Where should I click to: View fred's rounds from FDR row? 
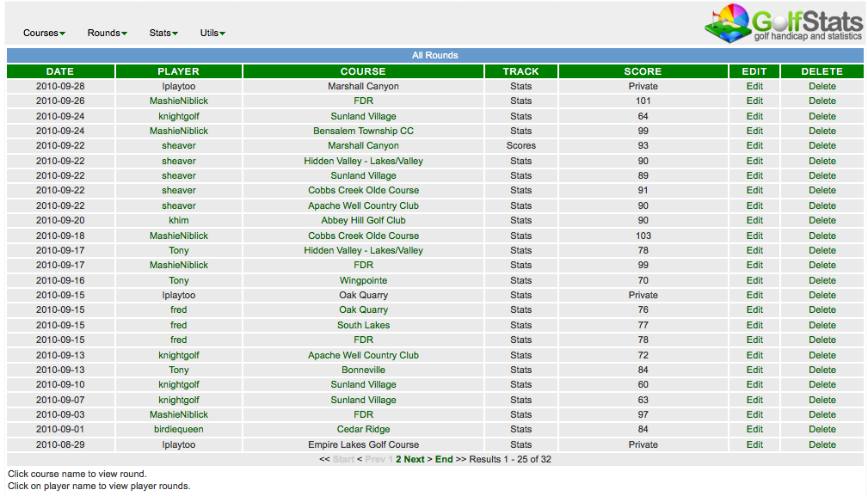[179, 340]
